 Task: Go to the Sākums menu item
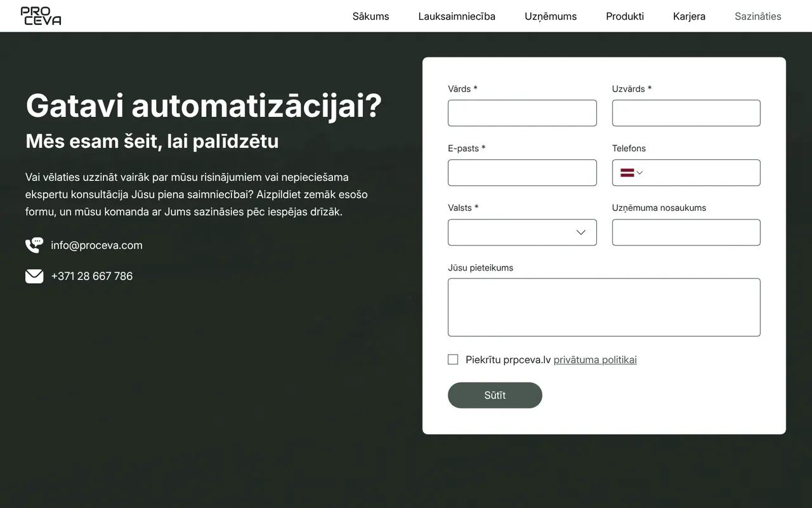coord(371,17)
